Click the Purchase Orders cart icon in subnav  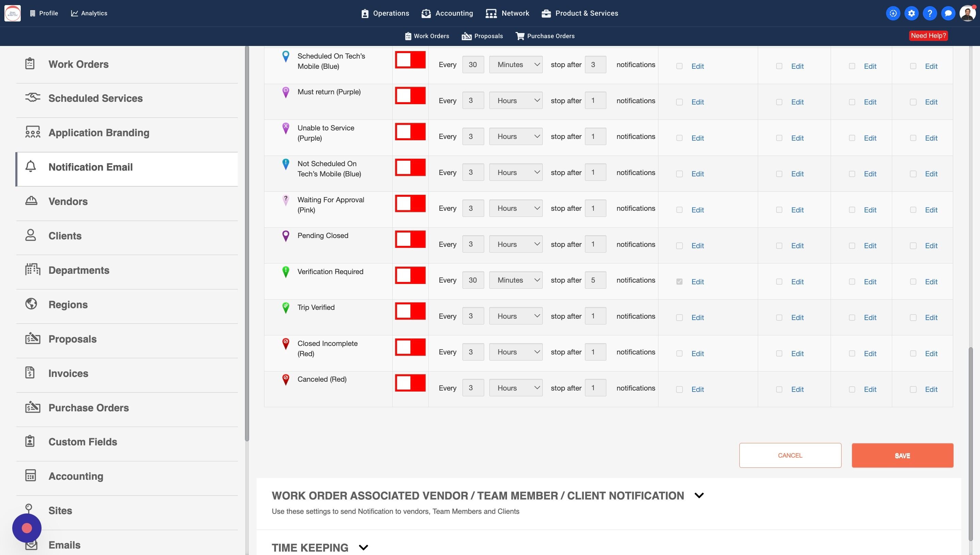pyautogui.click(x=520, y=36)
